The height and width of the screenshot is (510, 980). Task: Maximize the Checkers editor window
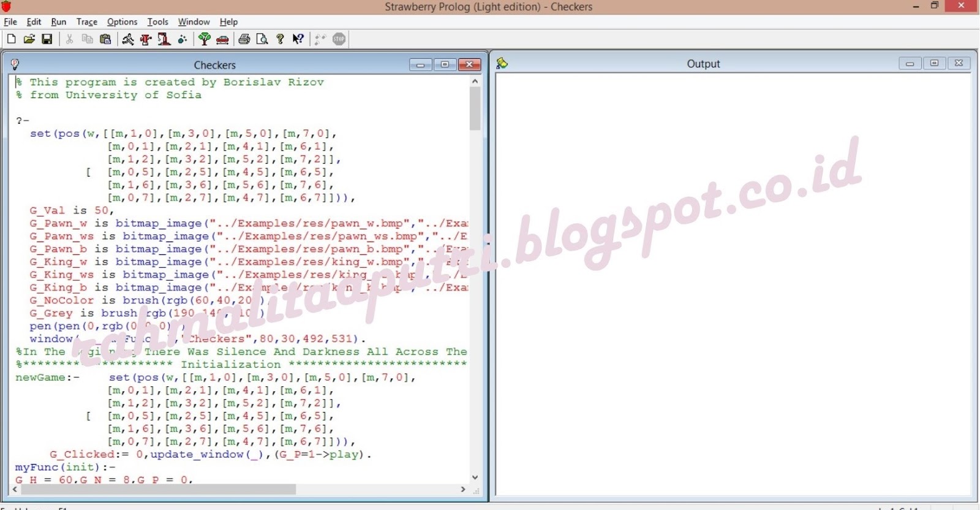click(445, 64)
